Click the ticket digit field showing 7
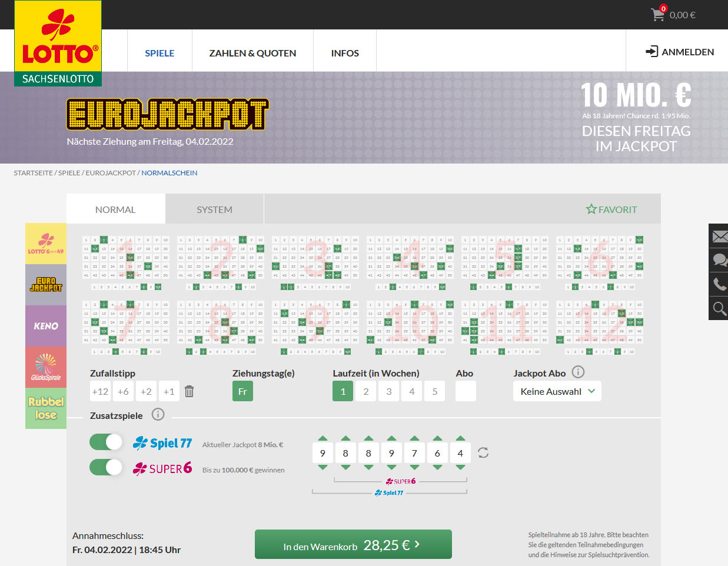 [x=414, y=453]
